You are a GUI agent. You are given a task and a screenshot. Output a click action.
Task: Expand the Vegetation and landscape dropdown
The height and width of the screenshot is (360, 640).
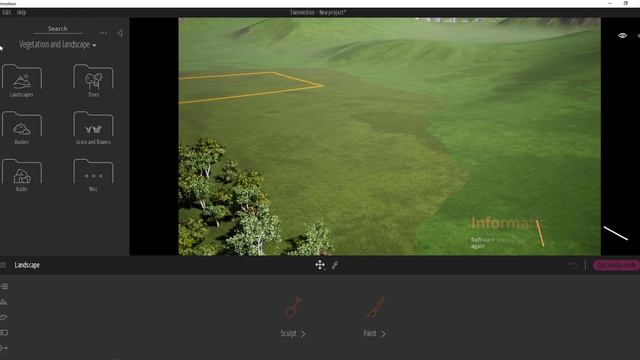coord(58,44)
